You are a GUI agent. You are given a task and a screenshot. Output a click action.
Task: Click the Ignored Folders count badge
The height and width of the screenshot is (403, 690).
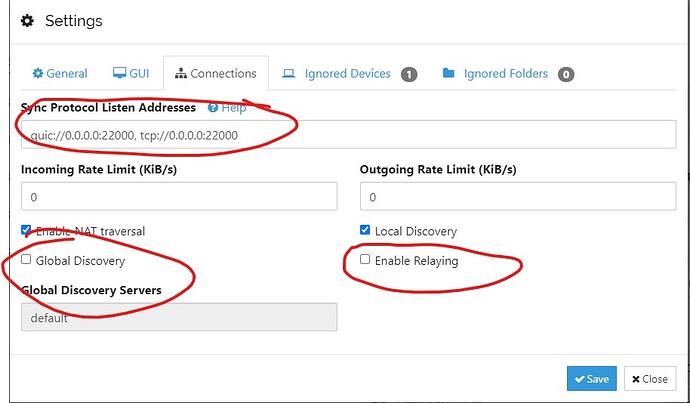pyautogui.click(x=566, y=74)
